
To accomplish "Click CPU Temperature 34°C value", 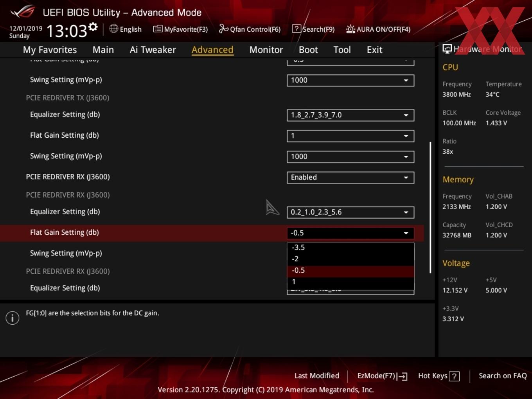I will click(492, 94).
